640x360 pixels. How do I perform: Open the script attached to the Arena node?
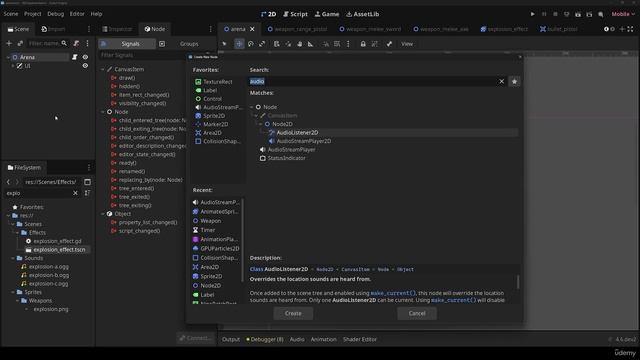pos(75,57)
